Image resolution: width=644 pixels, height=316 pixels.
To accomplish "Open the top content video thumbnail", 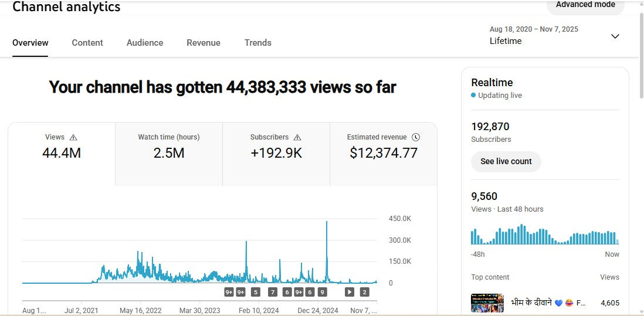I will (487, 303).
